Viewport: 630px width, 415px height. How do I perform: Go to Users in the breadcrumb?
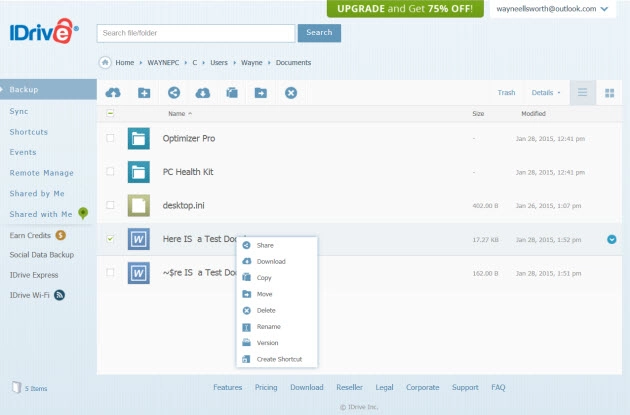(219, 63)
